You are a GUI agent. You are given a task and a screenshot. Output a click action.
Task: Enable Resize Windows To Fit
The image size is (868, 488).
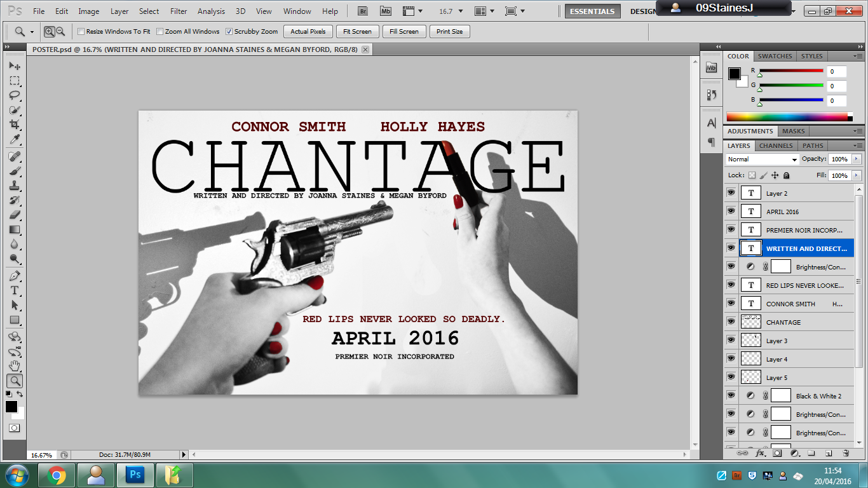coord(79,30)
